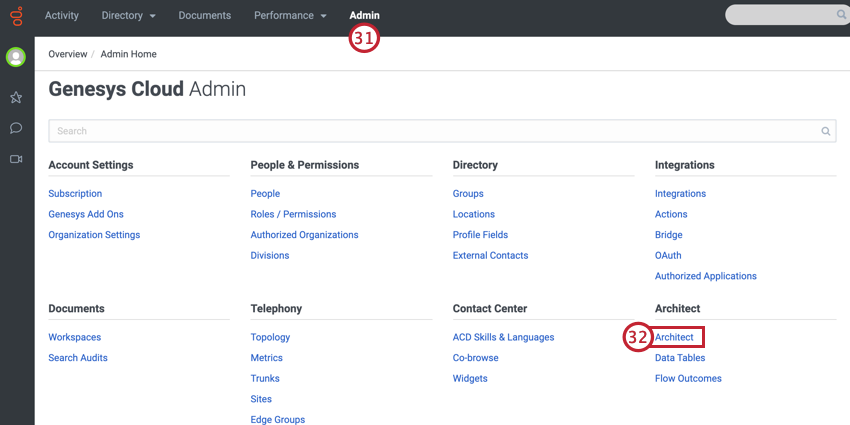
Task: Select the Documents menu item
Action: pos(205,16)
